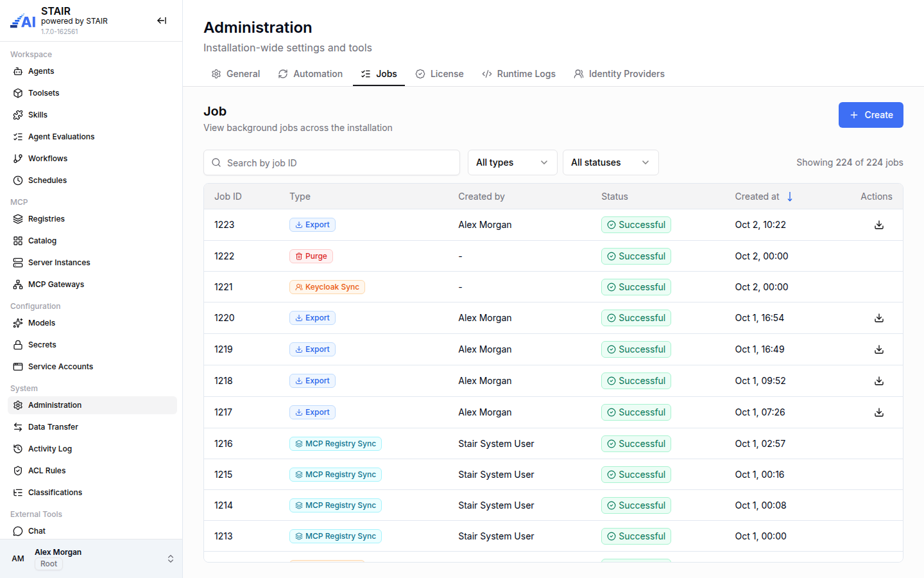Click the STAIR AI logo
Screen dimensions: 924x578
click(x=23, y=21)
